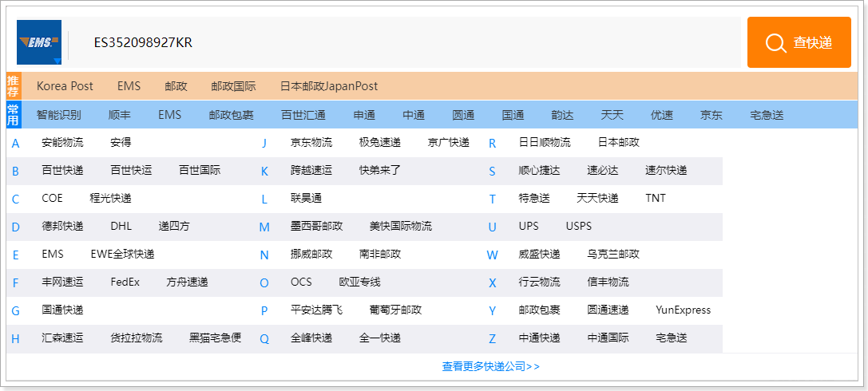
Task: Choose DHL under letter D
Action: (x=121, y=227)
